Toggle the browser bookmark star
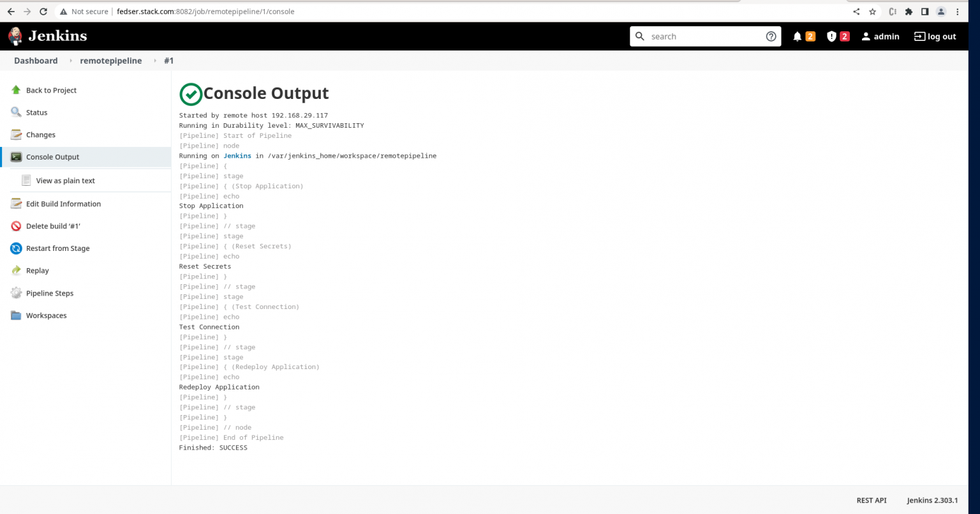980x514 pixels. coord(872,11)
